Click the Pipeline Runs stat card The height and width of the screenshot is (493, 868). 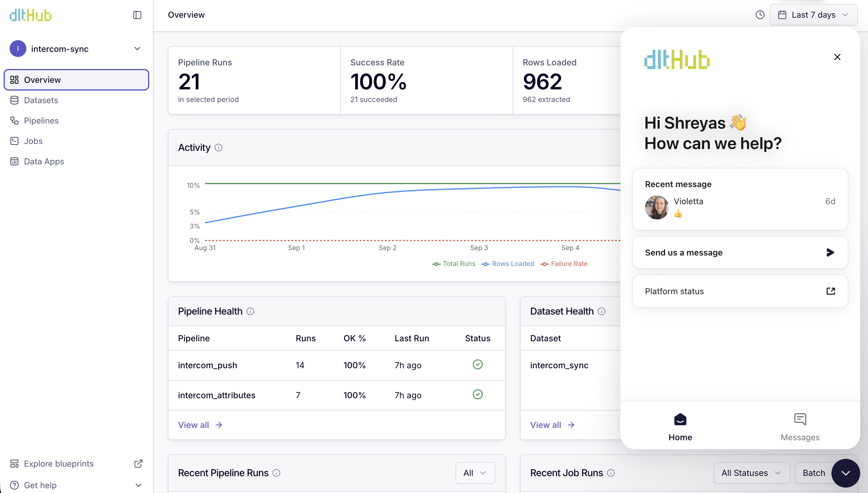coord(254,80)
